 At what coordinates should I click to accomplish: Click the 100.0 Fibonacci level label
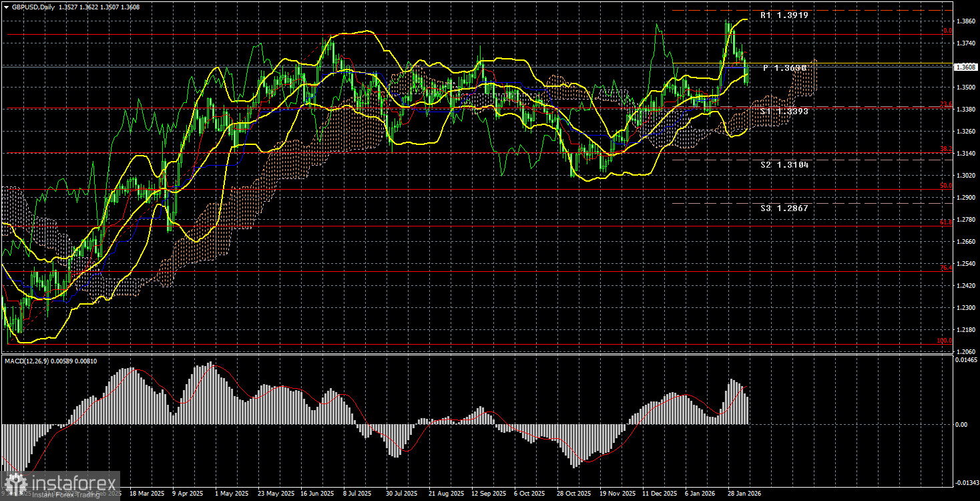tap(945, 341)
